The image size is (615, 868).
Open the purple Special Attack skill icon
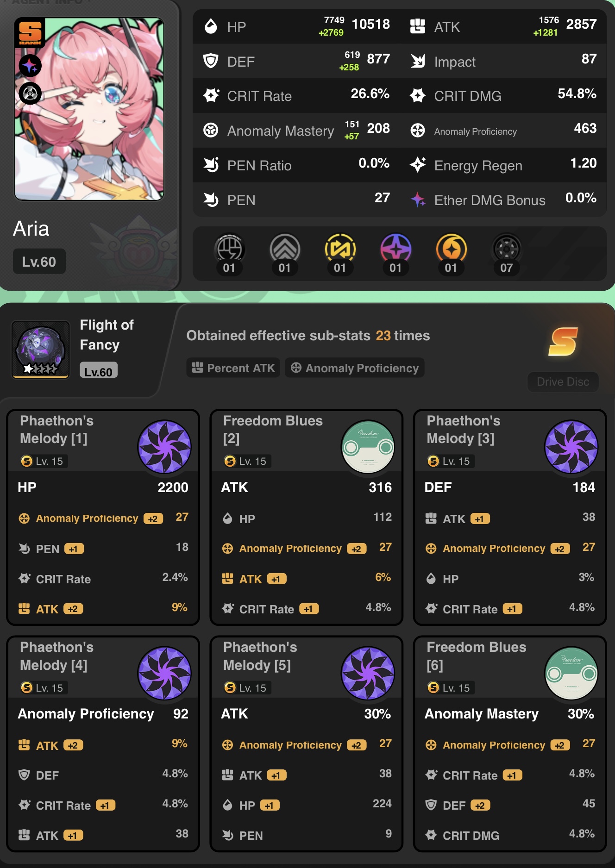tap(395, 250)
